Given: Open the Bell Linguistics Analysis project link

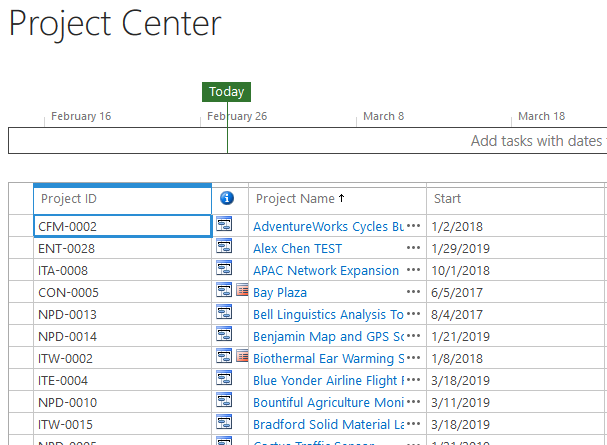Looking at the screenshot, I should (328, 315).
